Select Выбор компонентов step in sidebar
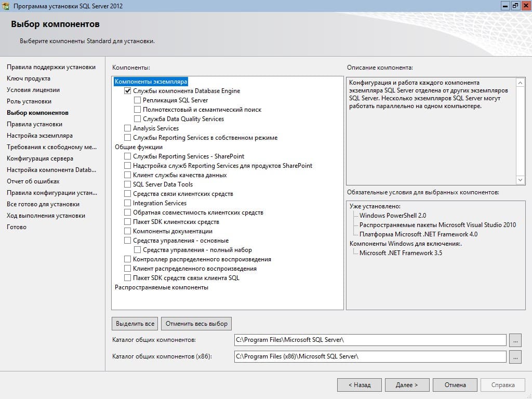The image size is (532, 399). coord(37,113)
